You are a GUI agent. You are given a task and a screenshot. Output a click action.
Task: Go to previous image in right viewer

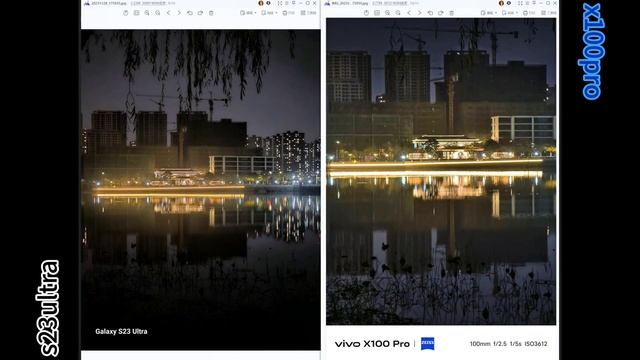409,13
